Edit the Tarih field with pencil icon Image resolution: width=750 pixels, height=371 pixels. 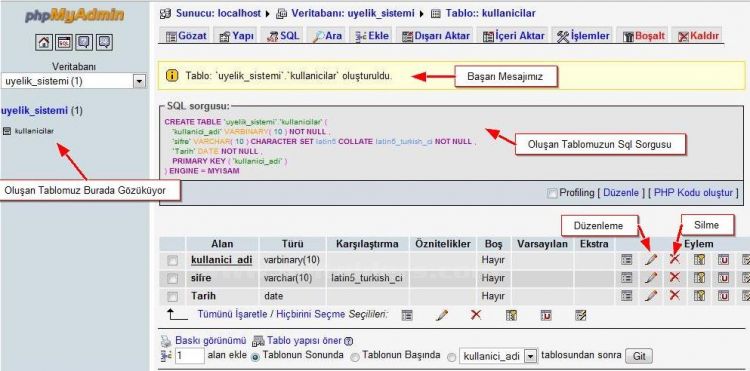pyautogui.click(x=651, y=295)
